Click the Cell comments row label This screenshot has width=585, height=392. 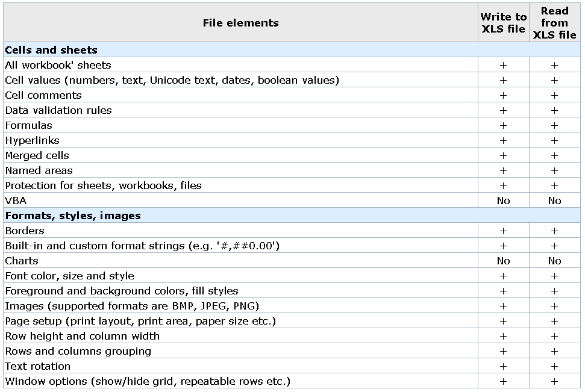pos(43,95)
